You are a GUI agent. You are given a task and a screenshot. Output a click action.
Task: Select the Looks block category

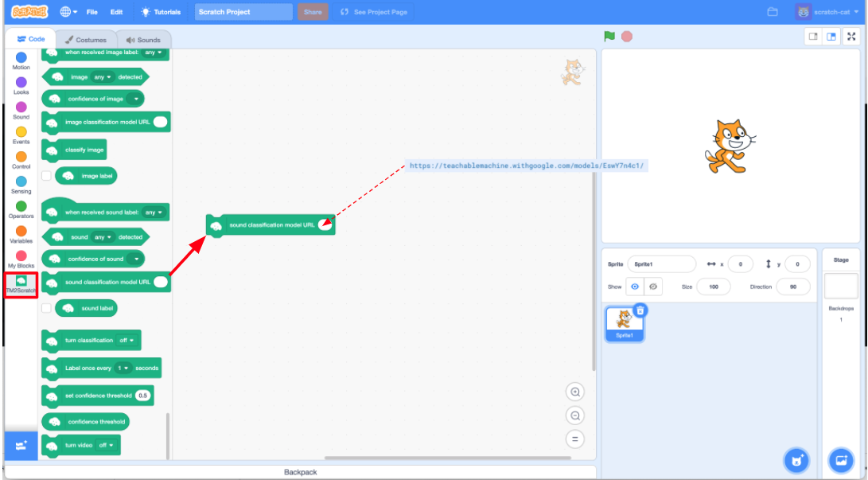pos(21,86)
